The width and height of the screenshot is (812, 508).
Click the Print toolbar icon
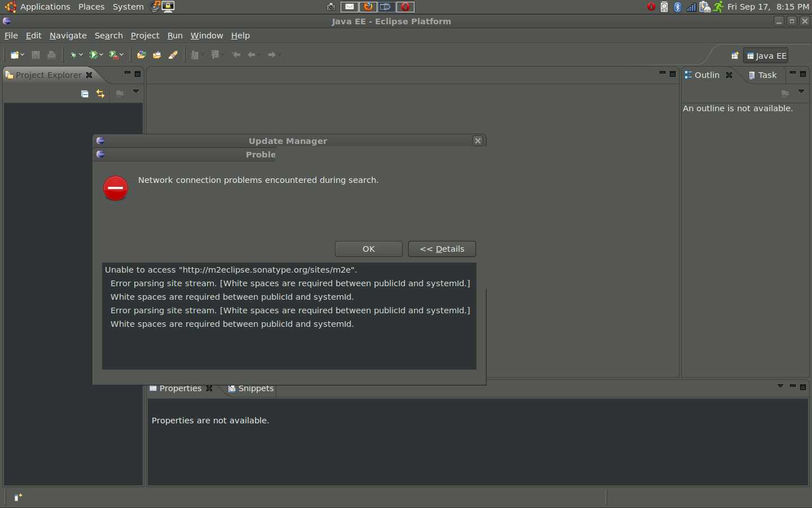pyautogui.click(x=51, y=55)
